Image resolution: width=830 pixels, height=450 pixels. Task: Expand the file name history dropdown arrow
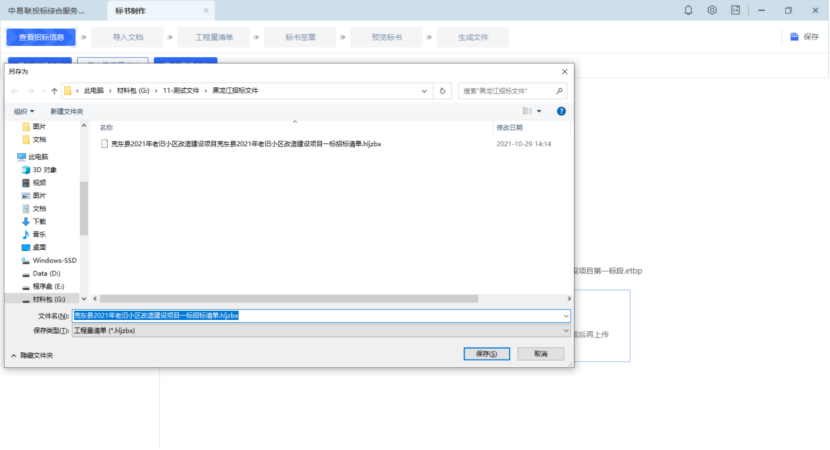point(565,316)
